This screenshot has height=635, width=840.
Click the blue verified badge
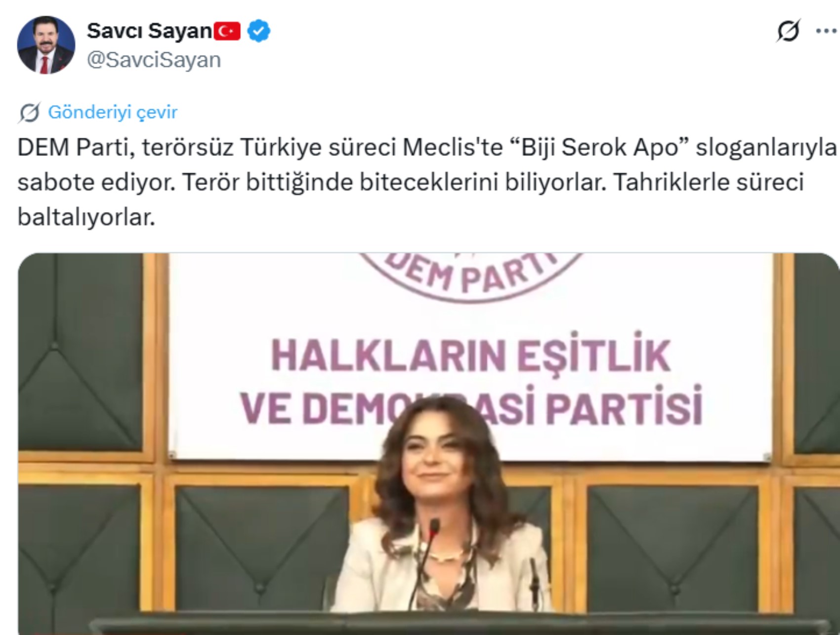[258, 31]
